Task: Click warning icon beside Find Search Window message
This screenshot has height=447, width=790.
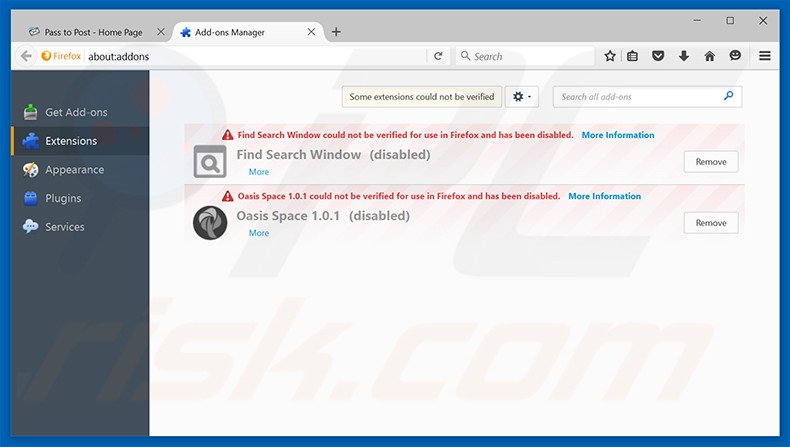Action: (x=228, y=135)
